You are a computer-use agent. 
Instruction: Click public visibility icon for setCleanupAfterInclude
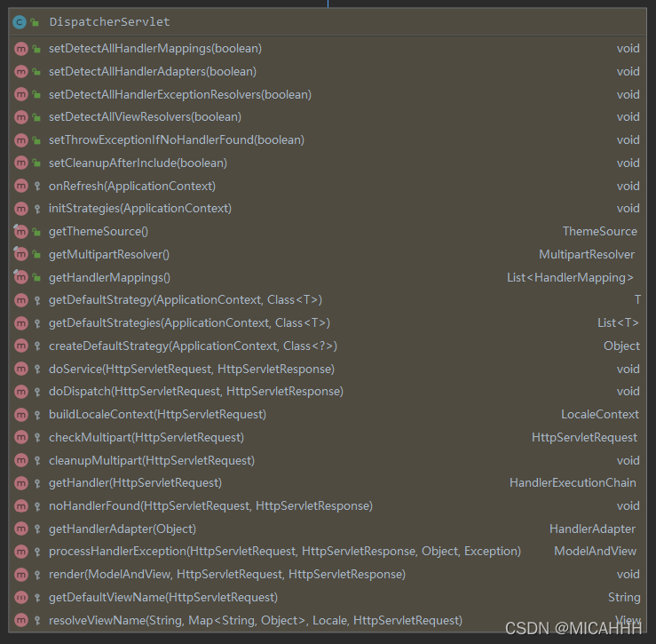point(36,163)
